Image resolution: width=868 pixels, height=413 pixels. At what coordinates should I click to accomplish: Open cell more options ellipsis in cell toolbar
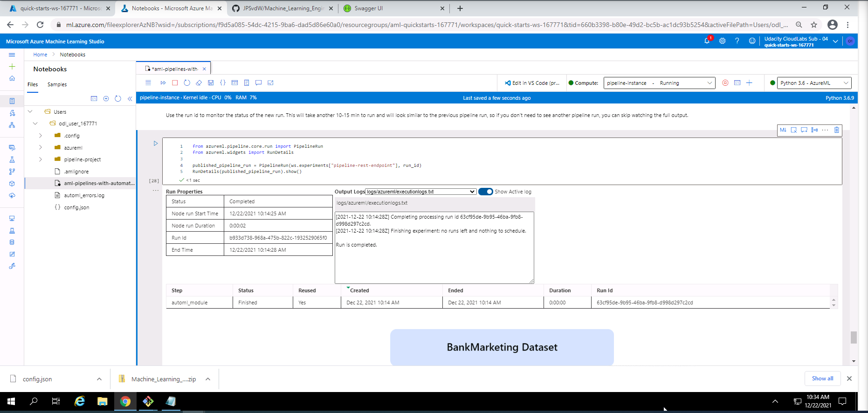coord(825,130)
